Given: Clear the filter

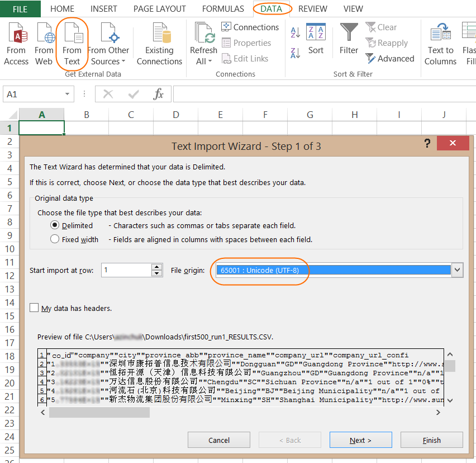Looking at the screenshot, I should pyautogui.click(x=381, y=27).
